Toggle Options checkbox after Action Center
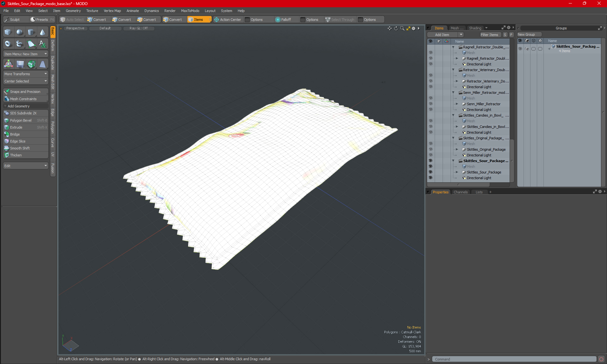Image resolution: width=607 pixels, height=364 pixels. point(248,20)
